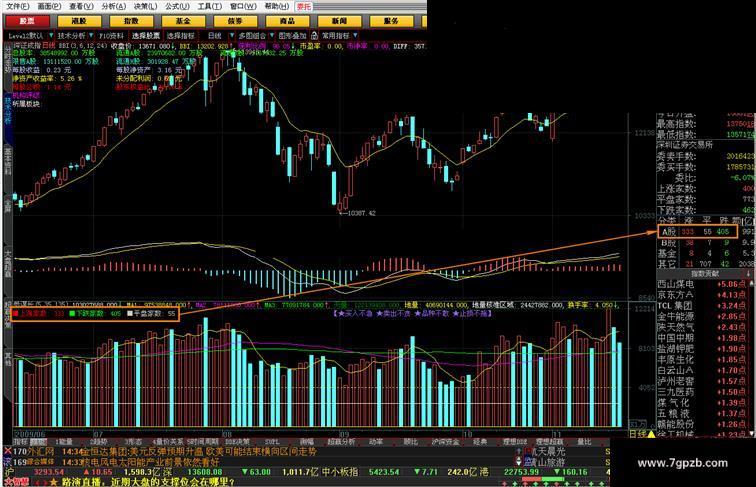The width and height of the screenshot is (756, 487).
Task: Select the red 股票 category button
Action: click(x=27, y=21)
